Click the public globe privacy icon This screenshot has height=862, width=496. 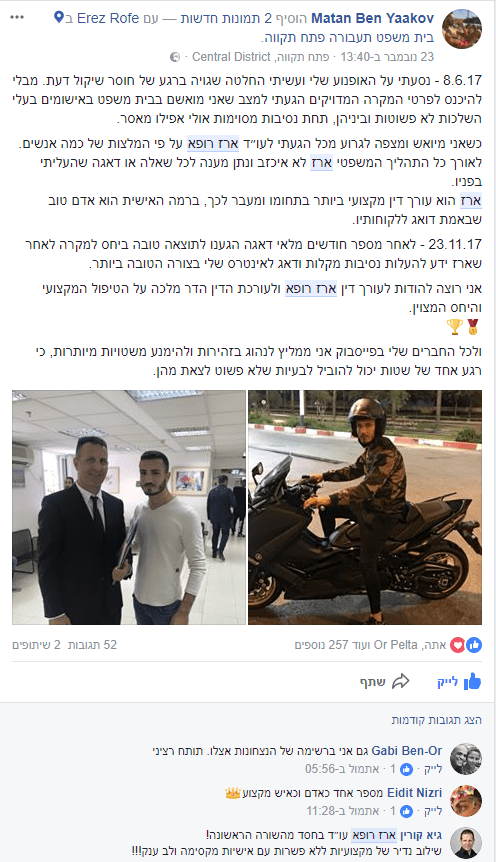[175, 57]
